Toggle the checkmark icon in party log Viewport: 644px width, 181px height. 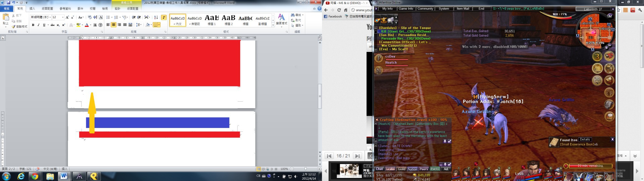tap(449, 141)
